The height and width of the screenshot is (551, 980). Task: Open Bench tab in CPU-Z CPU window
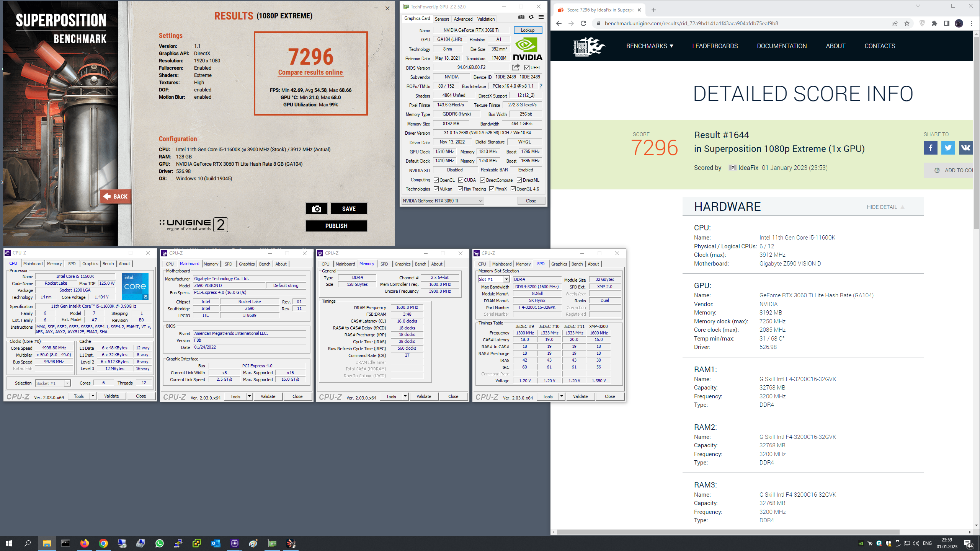[108, 264]
